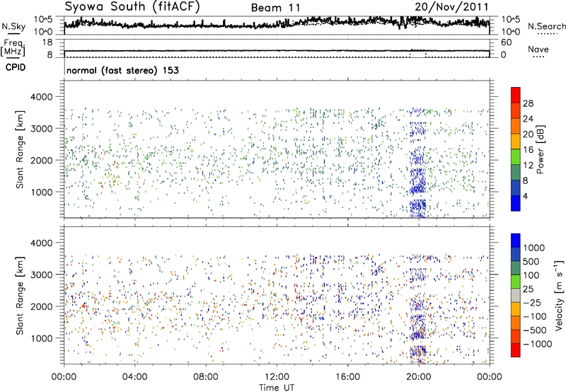Screen dimensions: 566x392
Task: Click the "60" Nave axis tick
Action: click(x=506, y=42)
